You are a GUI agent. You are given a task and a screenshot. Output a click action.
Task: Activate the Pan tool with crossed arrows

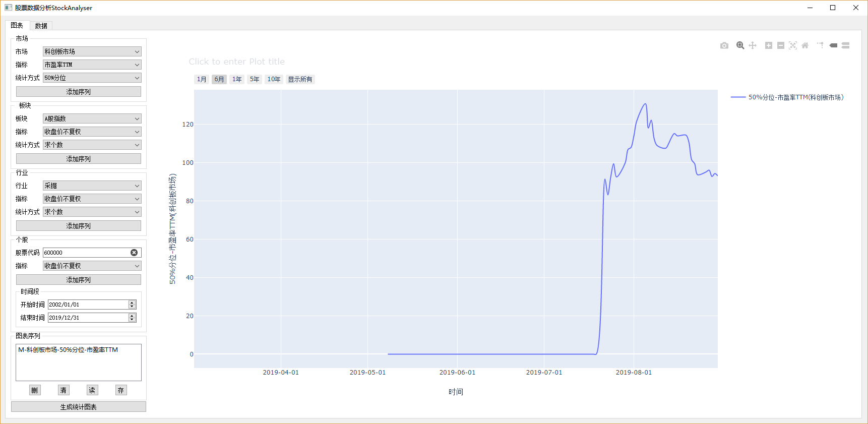(753, 45)
